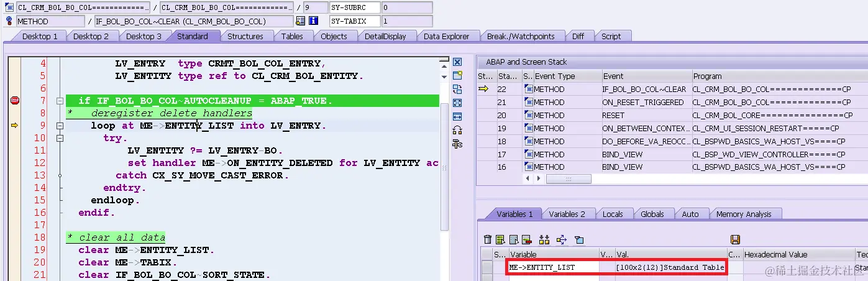Click the full-screen tool icon in the vertical toolbar

pyautogui.click(x=457, y=103)
